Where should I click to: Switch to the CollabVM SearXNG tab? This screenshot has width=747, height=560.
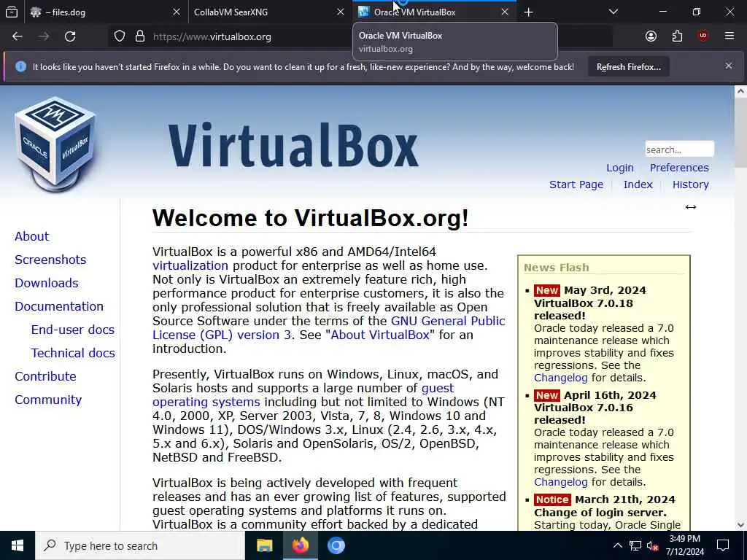coord(268,12)
